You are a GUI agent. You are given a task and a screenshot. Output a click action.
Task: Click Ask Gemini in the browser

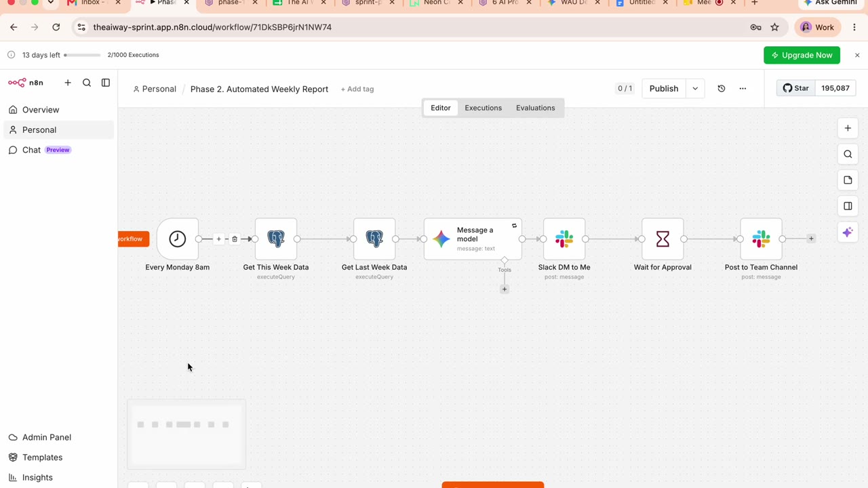831,3
